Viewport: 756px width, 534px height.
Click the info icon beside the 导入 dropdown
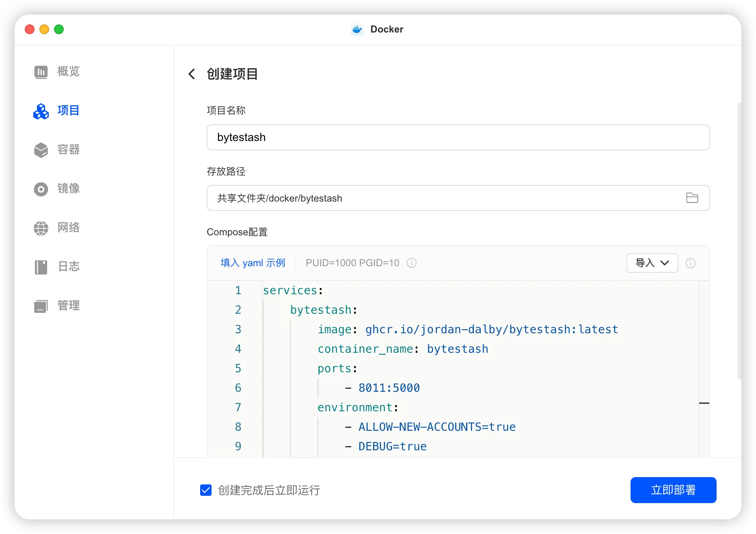tap(691, 263)
